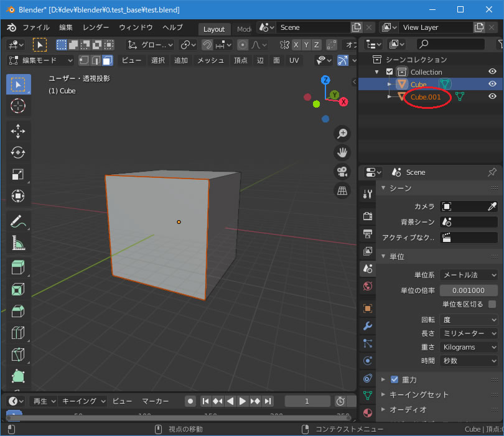Click the 単位の倍率 value field
This screenshot has width=504, height=436.
pyautogui.click(x=469, y=290)
